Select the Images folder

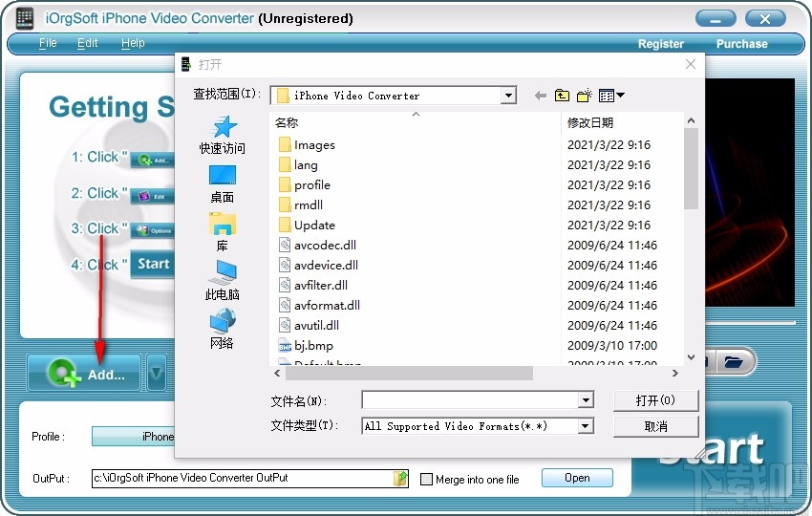coord(307,145)
